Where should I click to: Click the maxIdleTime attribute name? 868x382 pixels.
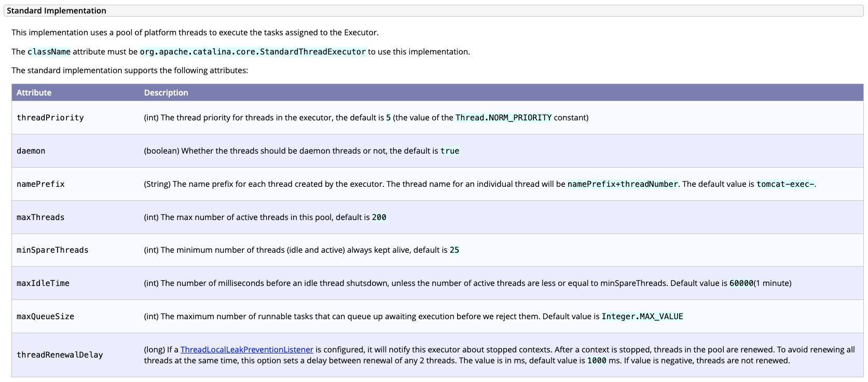(43, 283)
